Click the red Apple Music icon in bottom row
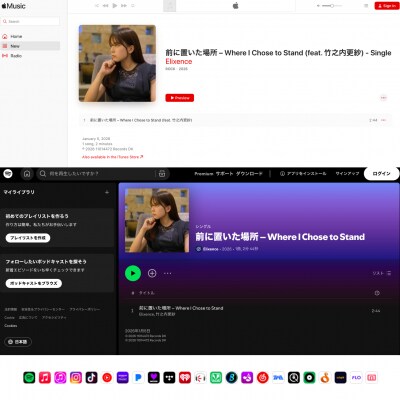The image size is (400, 400). (45, 378)
